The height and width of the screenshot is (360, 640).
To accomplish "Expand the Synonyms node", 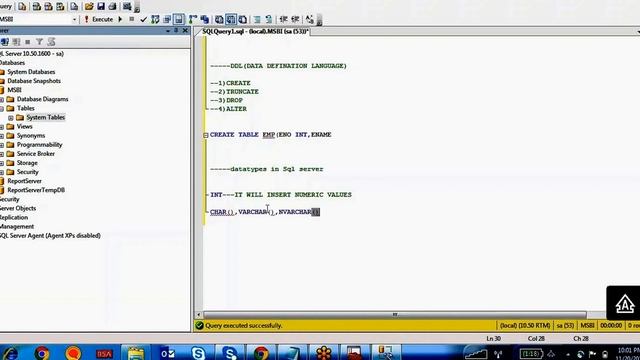I will [2, 136].
